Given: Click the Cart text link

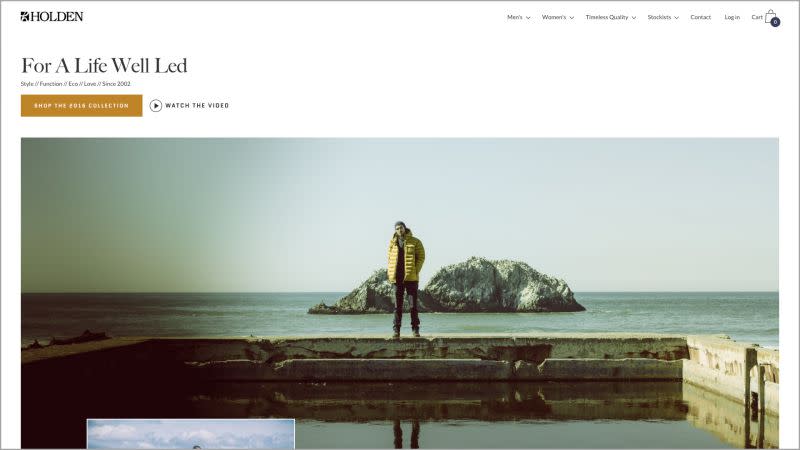Looking at the screenshot, I should 757,17.
